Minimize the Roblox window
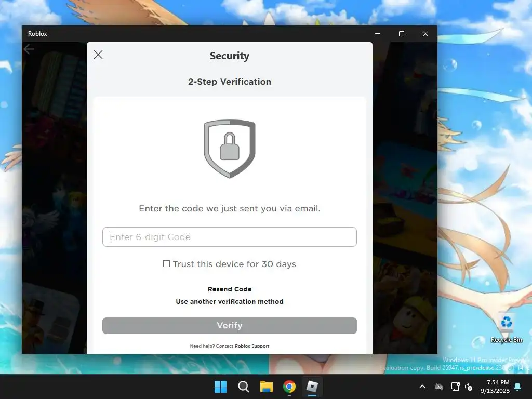Image resolution: width=532 pixels, height=399 pixels. (x=378, y=34)
